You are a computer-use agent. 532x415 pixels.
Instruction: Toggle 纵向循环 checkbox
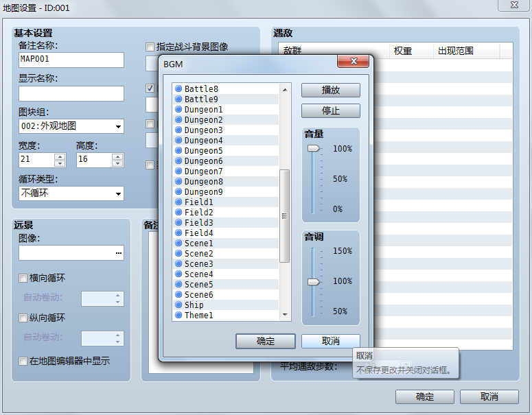coord(23,318)
